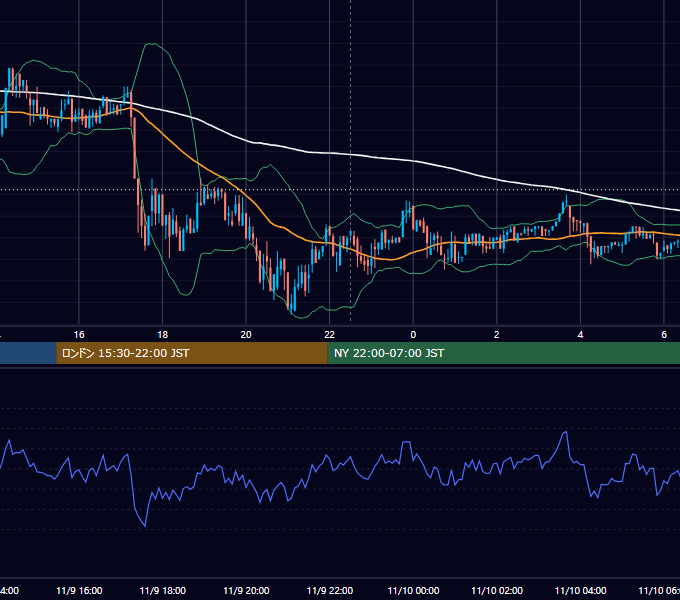Click the NY 22:00-07:00 JST session band
This screenshot has height=600, width=680.
point(503,353)
